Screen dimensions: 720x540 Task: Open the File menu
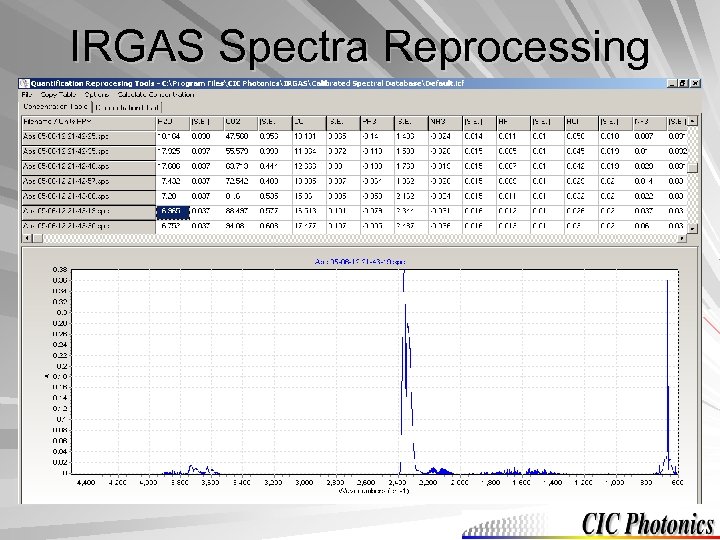coord(27,95)
